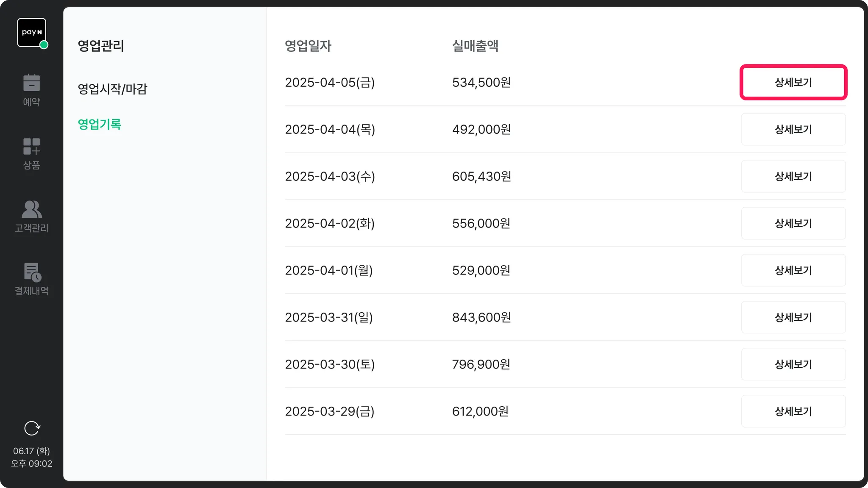Image resolution: width=868 pixels, height=488 pixels.
Task: Click 상세보기 for 2025-04-04
Action: pos(793,129)
